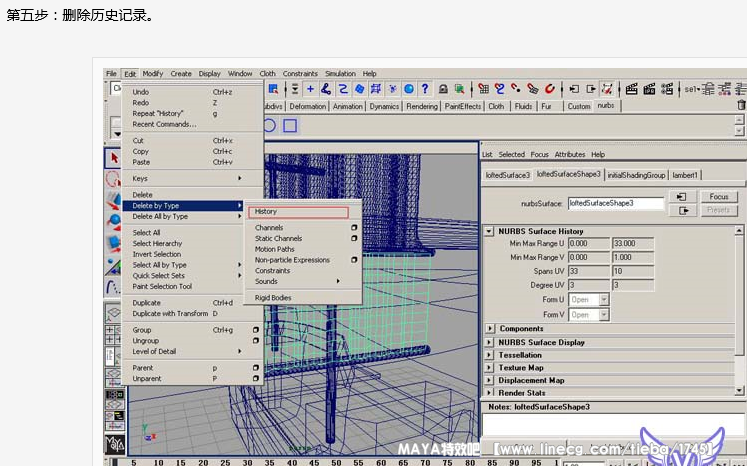Collapse the NURBS Surface History section
This screenshot has height=466, width=747.
(x=490, y=231)
